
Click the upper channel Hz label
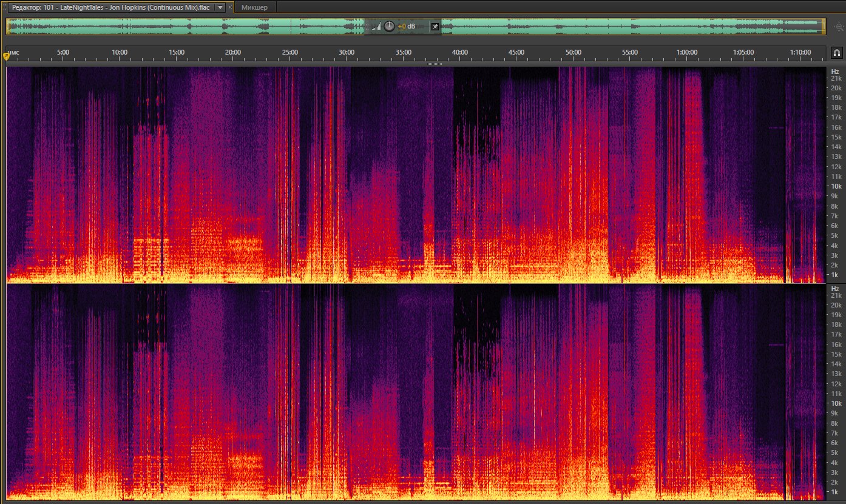[x=835, y=71]
